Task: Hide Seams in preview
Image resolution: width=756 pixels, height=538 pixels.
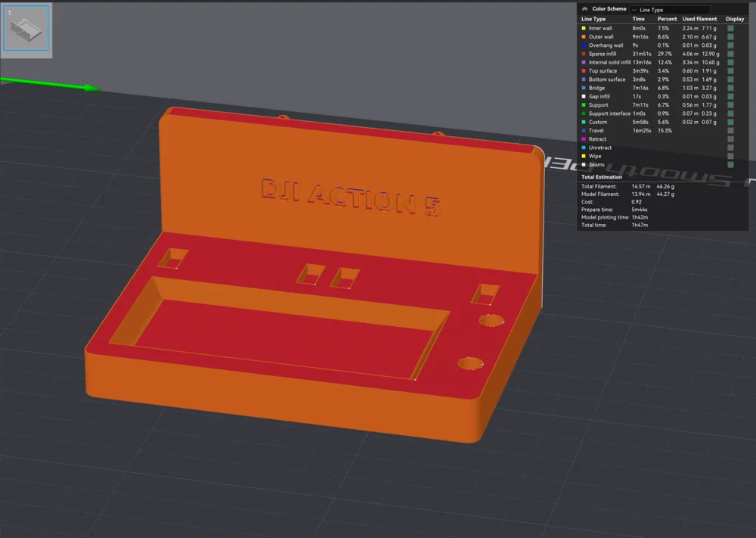Action: (x=730, y=164)
